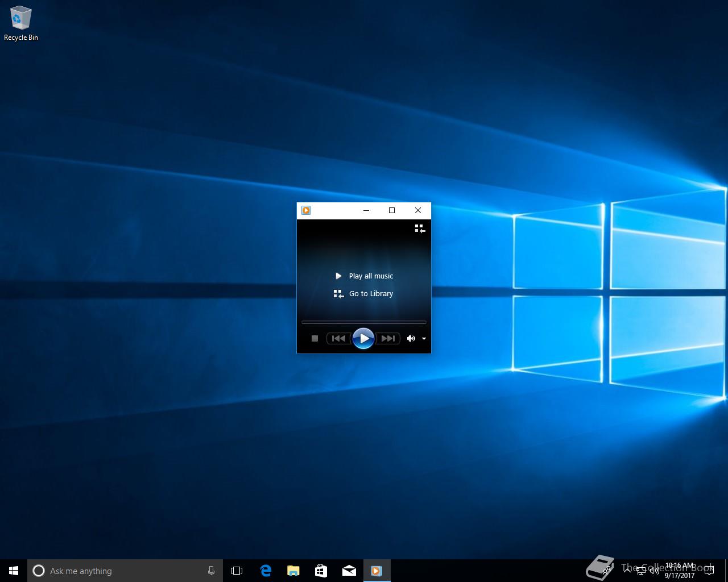The width and height of the screenshot is (728, 582).
Task: Open the Windows Media Player title icon menu
Action: (x=306, y=210)
